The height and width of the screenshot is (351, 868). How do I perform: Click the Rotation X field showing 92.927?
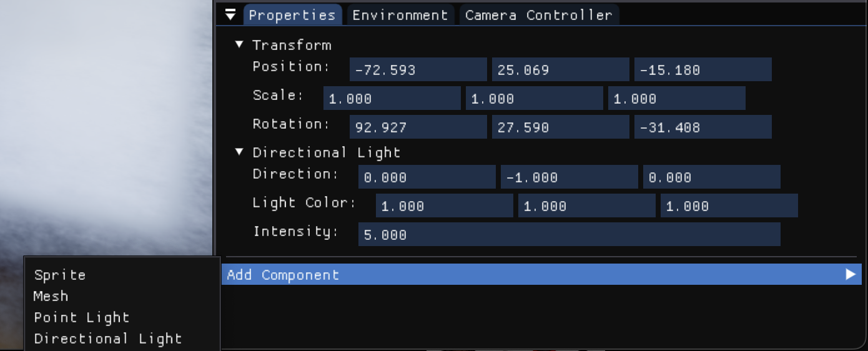pyautogui.click(x=418, y=127)
